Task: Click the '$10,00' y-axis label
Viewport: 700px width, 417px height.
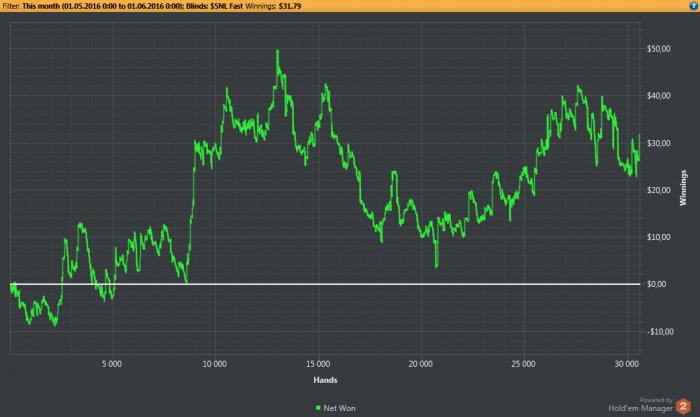Action: pyautogui.click(x=658, y=237)
